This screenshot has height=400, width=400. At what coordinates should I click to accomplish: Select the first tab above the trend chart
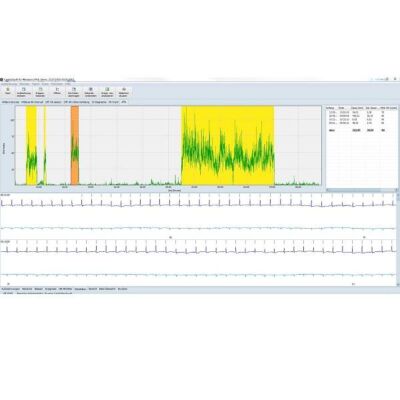10,102
